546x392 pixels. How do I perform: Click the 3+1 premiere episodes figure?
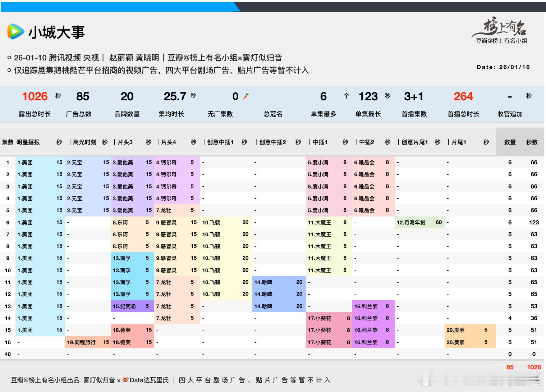(x=414, y=96)
